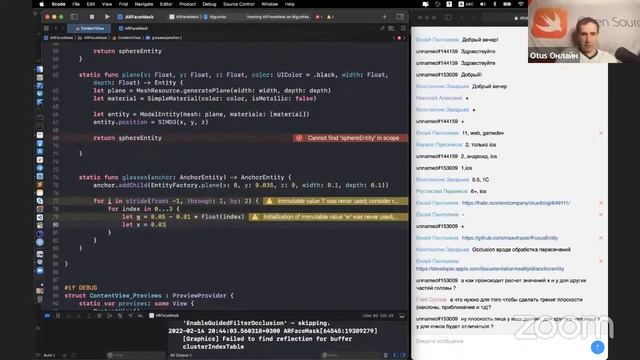Image resolution: width=640 pixels, height=360 pixels.
Task: Toggle the Xcode navigator sidebar
Action: coord(74,17)
